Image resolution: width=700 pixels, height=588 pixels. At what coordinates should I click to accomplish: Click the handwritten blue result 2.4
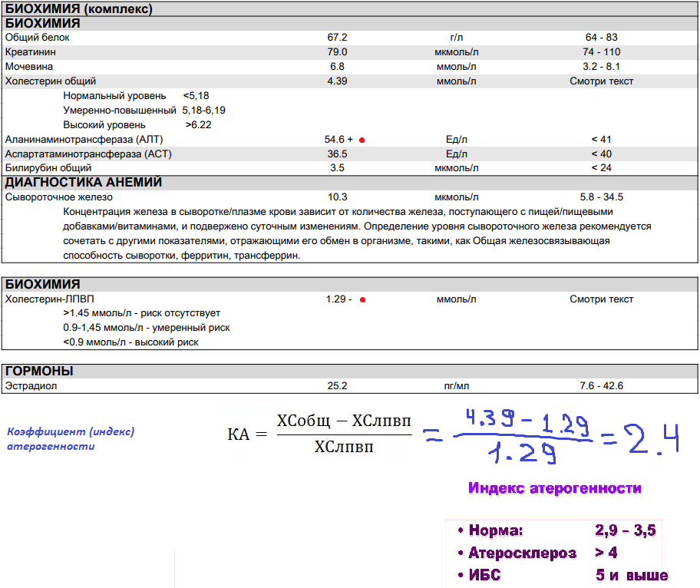pyautogui.click(x=651, y=438)
